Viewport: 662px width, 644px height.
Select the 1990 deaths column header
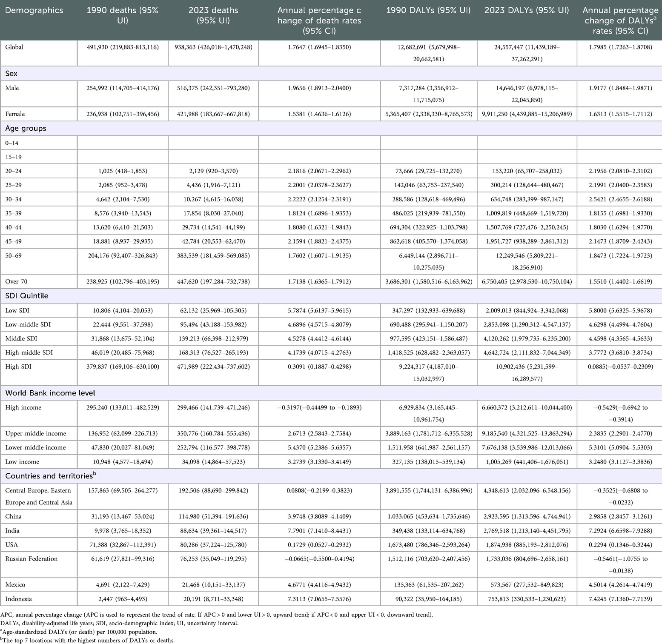click(x=123, y=15)
